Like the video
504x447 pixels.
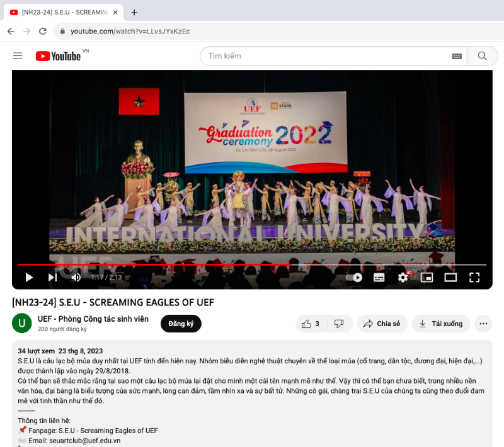click(x=311, y=324)
